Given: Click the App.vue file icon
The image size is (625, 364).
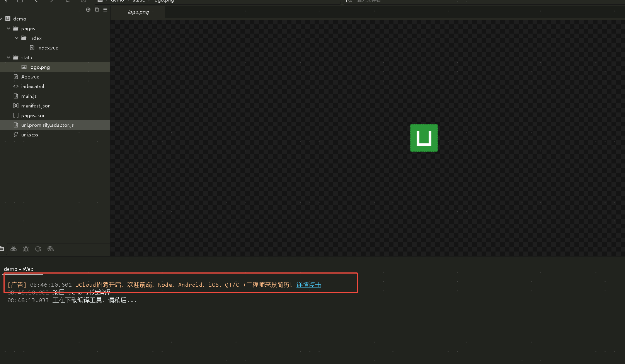Looking at the screenshot, I should (16, 77).
